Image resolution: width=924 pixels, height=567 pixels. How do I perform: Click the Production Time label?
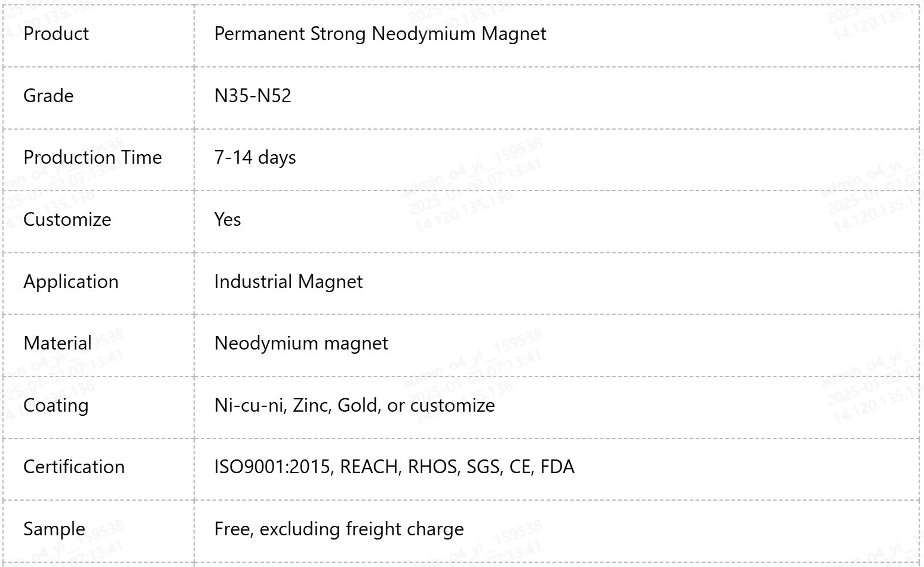click(93, 157)
